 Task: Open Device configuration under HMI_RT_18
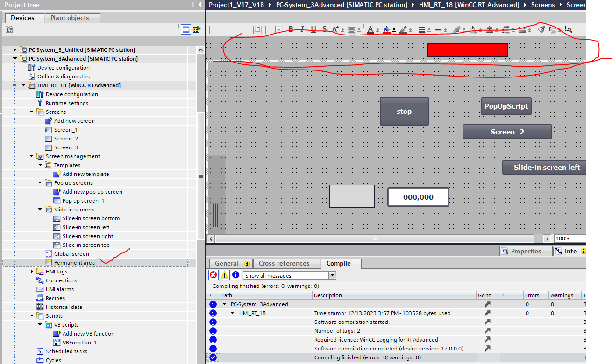pos(71,94)
